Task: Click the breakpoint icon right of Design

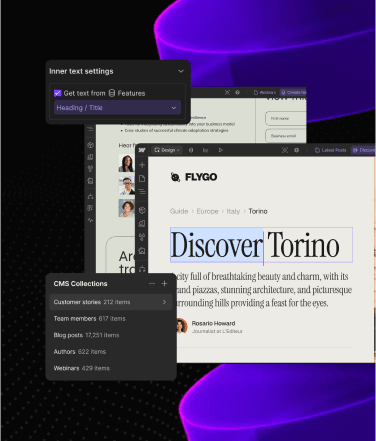Action: point(191,150)
